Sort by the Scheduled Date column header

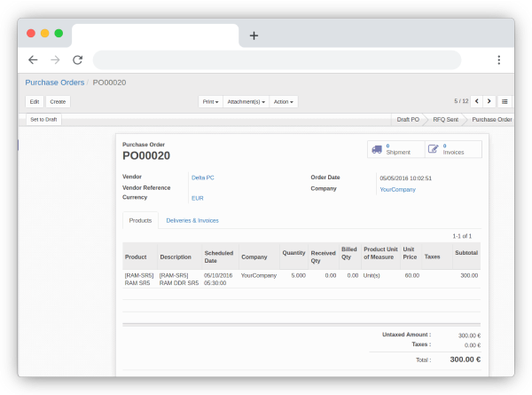[220, 257]
